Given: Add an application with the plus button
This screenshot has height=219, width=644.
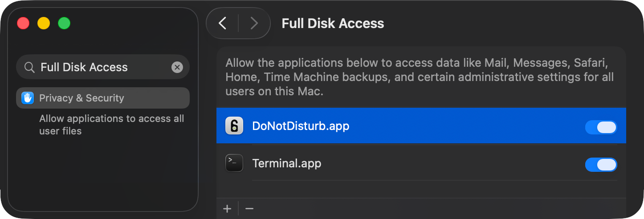Looking at the screenshot, I should pos(227,209).
